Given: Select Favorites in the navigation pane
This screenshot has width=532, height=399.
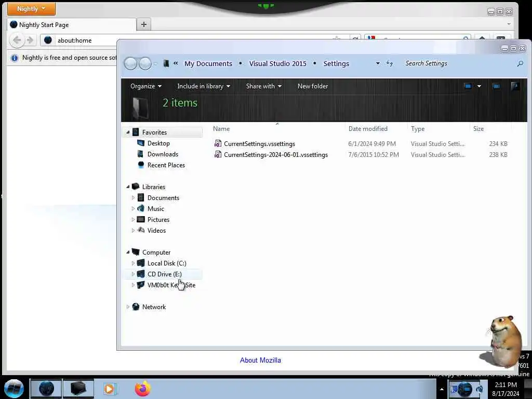Looking at the screenshot, I should (154, 132).
